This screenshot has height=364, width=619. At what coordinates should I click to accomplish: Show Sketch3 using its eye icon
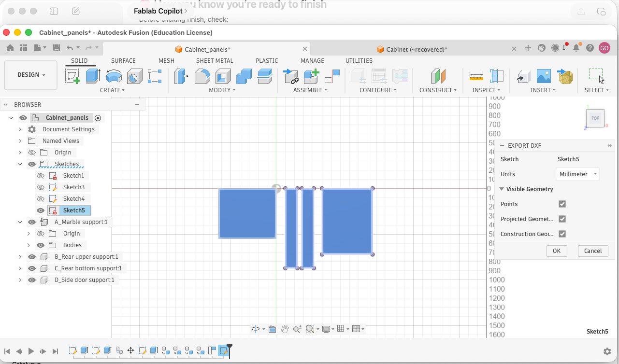click(x=41, y=187)
